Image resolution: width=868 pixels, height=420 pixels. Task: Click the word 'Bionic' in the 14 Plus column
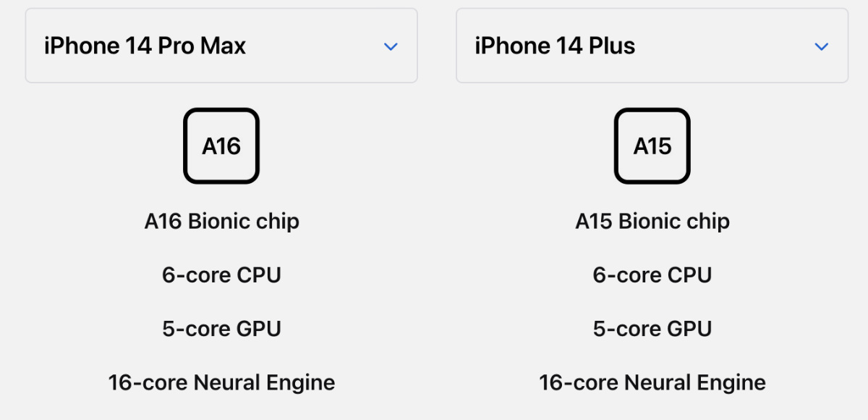(x=648, y=221)
